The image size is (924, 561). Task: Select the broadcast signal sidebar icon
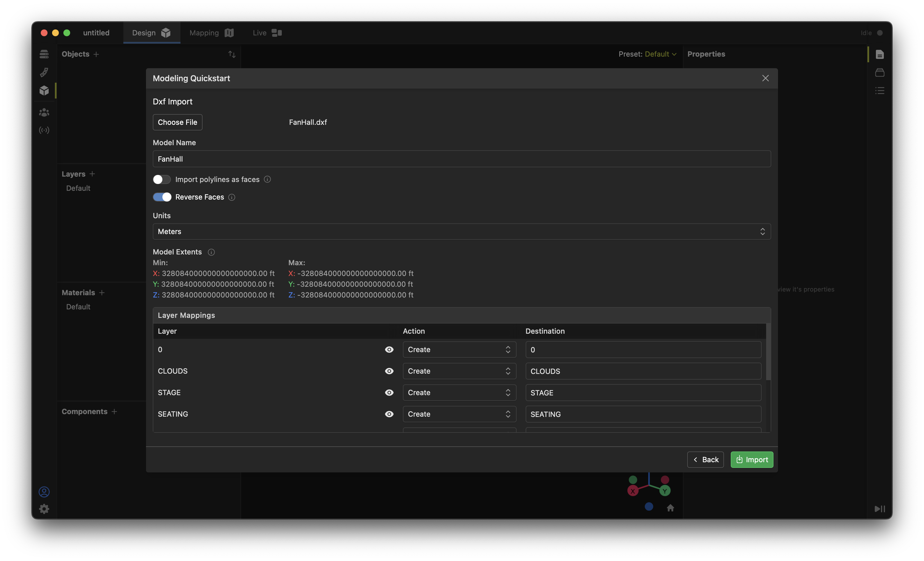44,130
